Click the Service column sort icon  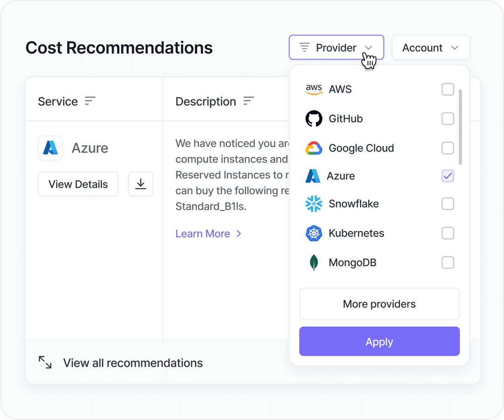(x=90, y=101)
